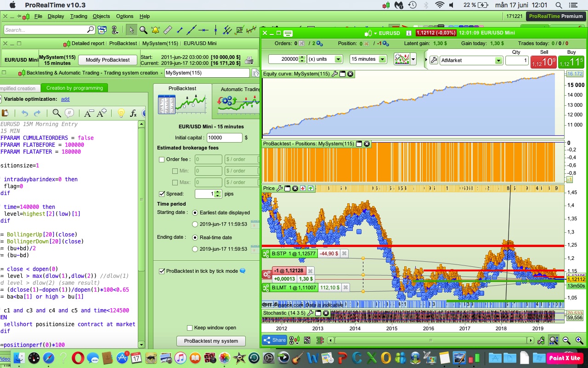Select the fixed starting date radio button
The image size is (588, 368).
click(195, 224)
